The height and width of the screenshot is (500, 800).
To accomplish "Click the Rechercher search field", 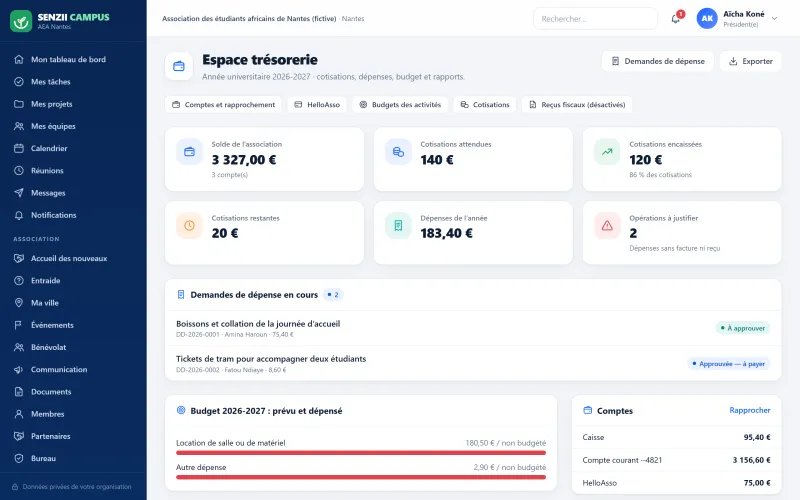I will point(595,19).
